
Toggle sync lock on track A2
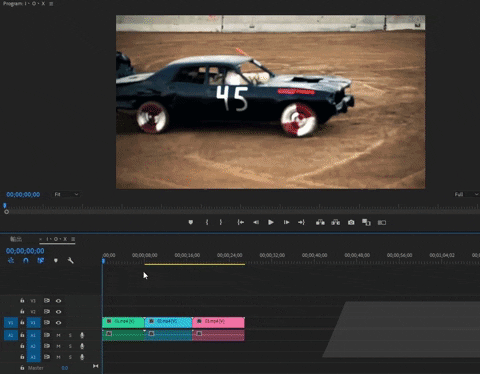pos(47,346)
